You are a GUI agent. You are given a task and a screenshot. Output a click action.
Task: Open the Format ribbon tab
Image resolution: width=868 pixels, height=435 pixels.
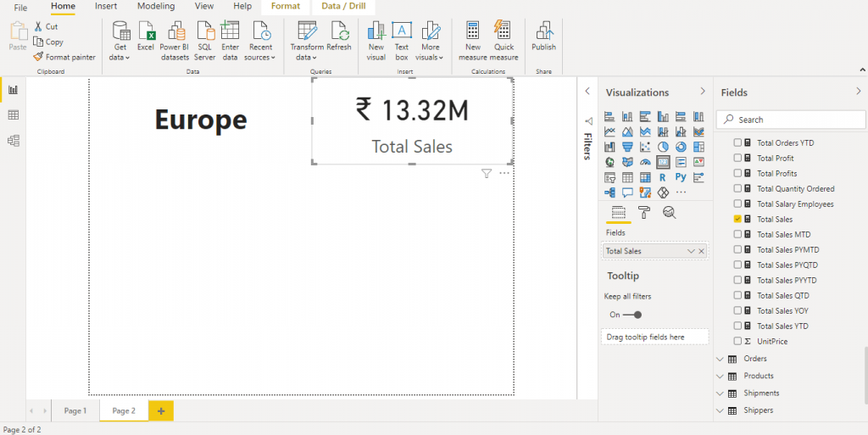click(286, 6)
